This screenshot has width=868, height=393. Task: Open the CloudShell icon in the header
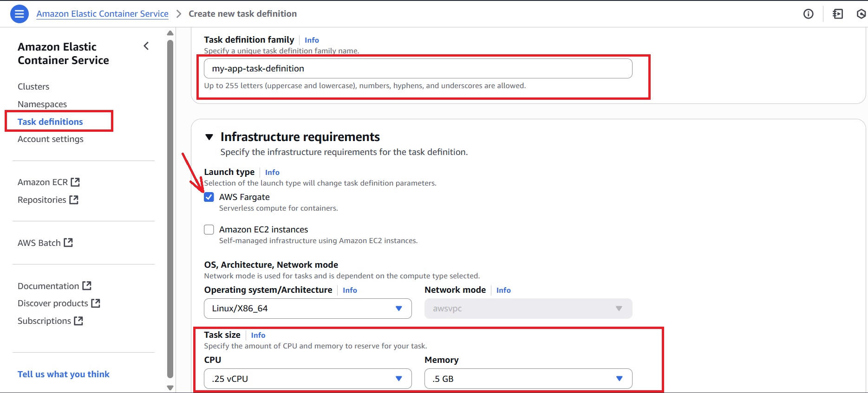tap(838, 14)
